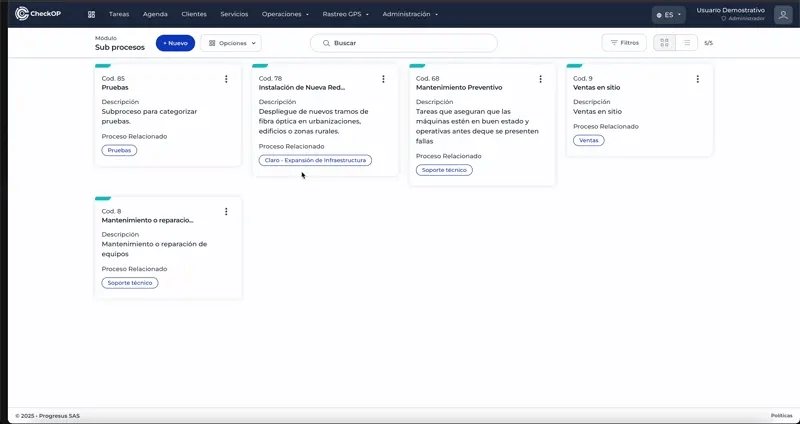Image resolution: width=800 pixels, height=424 pixels.
Task: Open the Agenda section
Action: pos(155,14)
